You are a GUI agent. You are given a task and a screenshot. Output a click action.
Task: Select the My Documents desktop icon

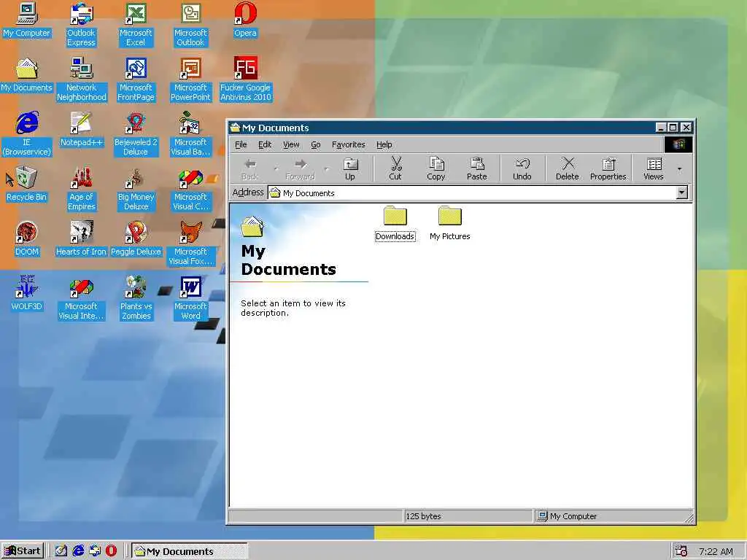coord(27,75)
